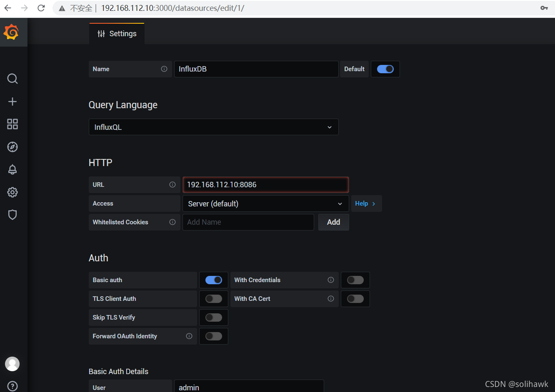Open the InfluxQL query language dropdown
This screenshot has height=392, width=555.
tap(213, 127)
